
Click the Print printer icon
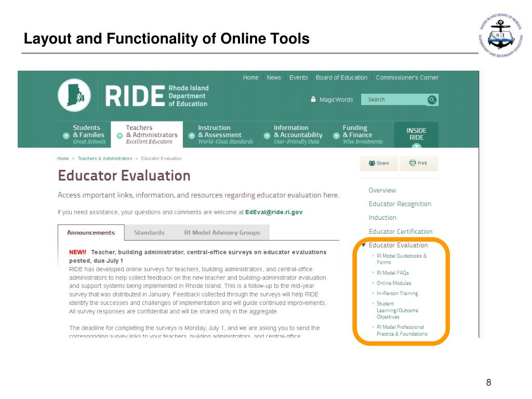click(x=412, y=163)
